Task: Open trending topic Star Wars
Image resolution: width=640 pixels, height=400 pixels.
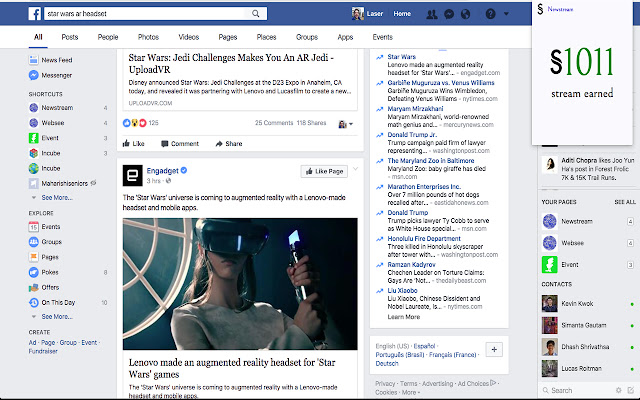Action: (x=402, y=57)
